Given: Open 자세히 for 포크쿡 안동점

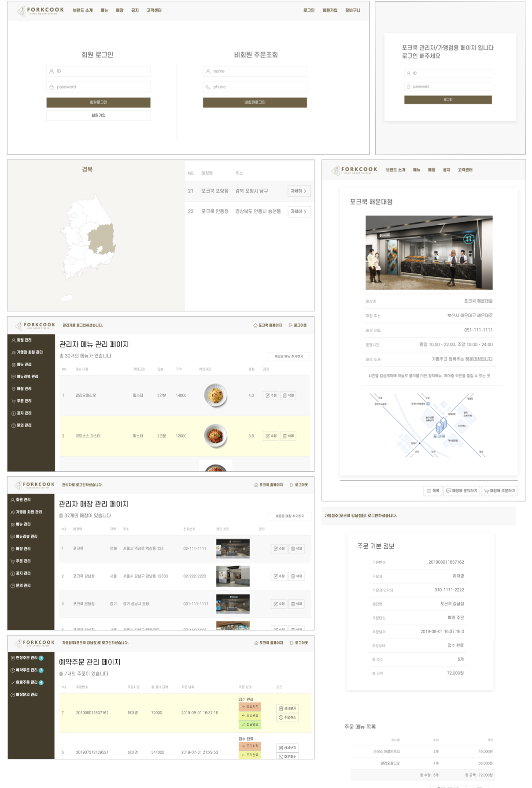Looking at the screenshot, I should click(x=299, y=212).
